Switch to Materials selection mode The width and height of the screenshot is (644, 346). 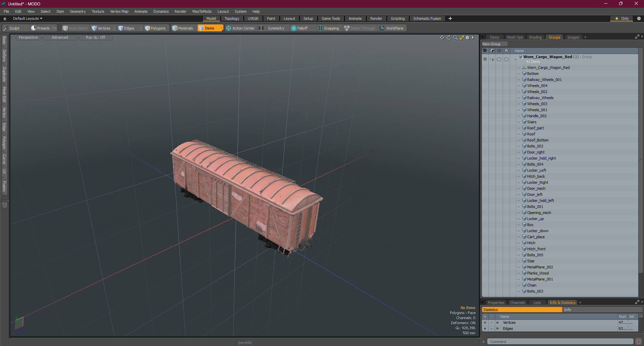click(x=183, y=28)
